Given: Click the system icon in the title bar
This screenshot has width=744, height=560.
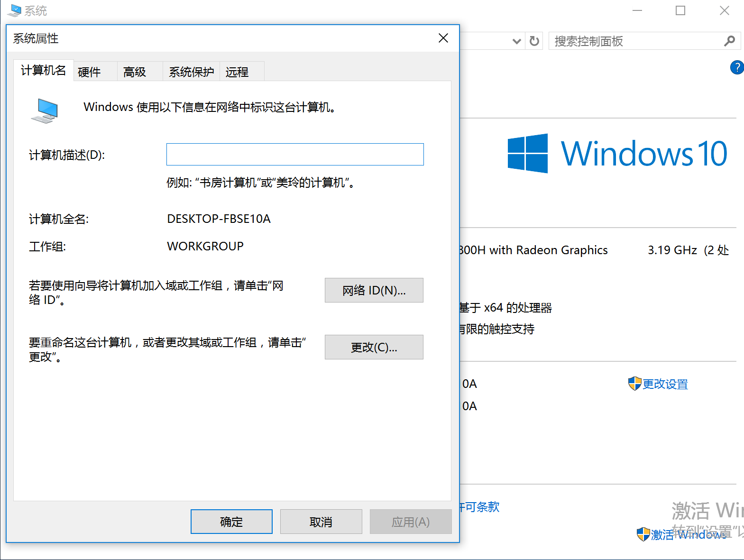Looking at the screenshot, I should [x=14, y=10].
